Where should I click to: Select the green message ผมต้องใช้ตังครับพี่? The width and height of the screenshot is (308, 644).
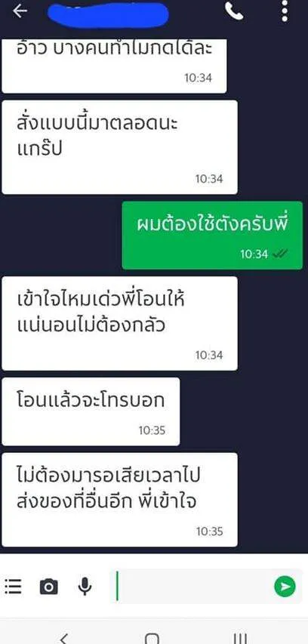(212, 236)
